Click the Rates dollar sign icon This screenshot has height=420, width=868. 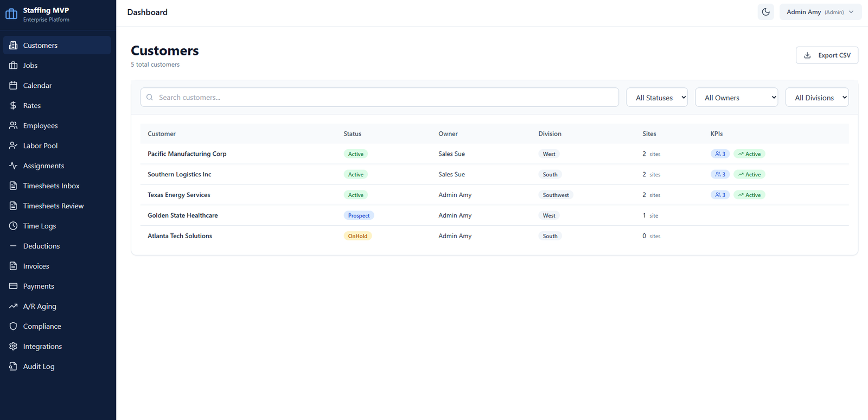14,105
